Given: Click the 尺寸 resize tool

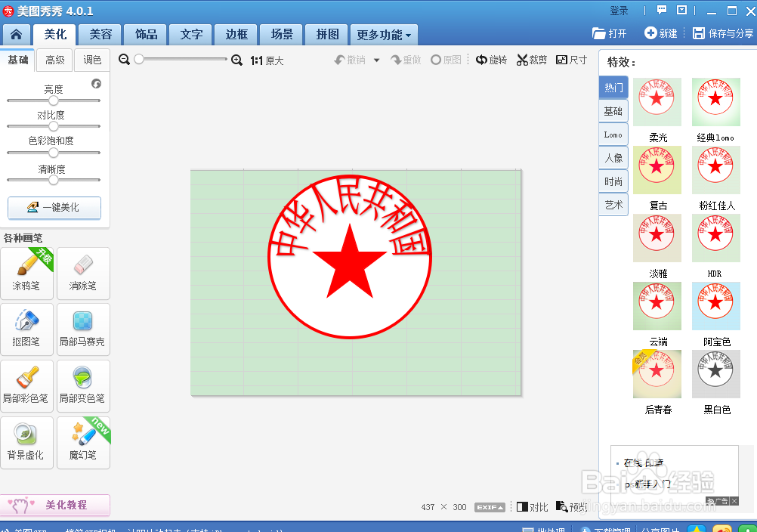Looking at the screenshot, I should coord(572,60).
